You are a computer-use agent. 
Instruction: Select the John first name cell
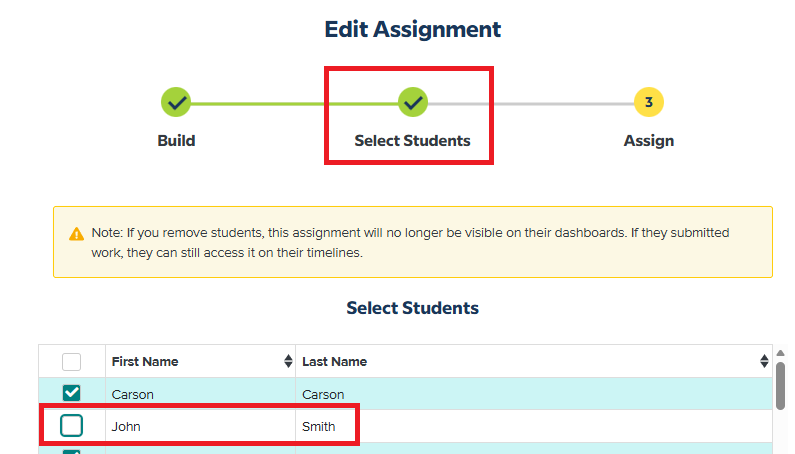coord(126,427)
